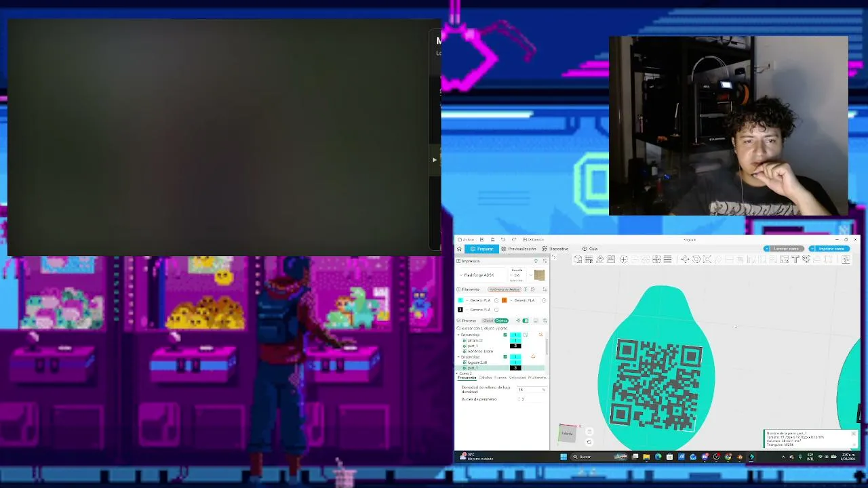Viewport: 868px width, 488px height.
Task: Open the Fuerza settings tab
Action: tap(500, 378)
